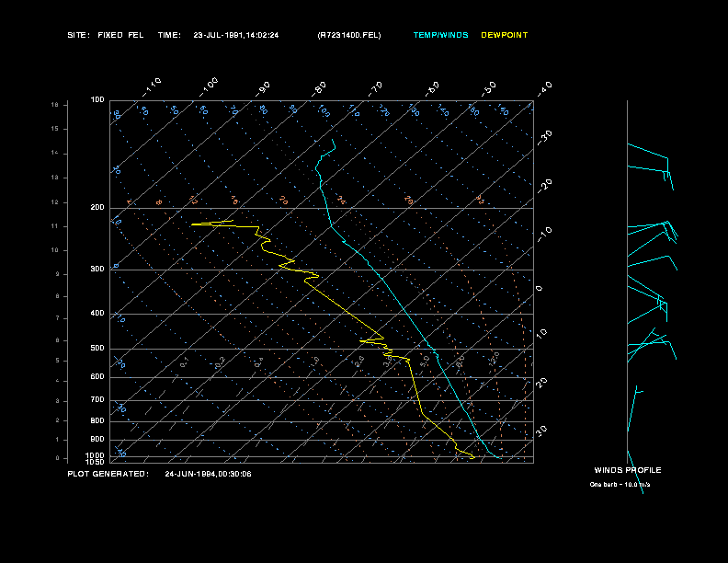Viewport: 728px width, 563px height.
Task: Click the -40 isotherm label at top right
Action: [544, 89]
